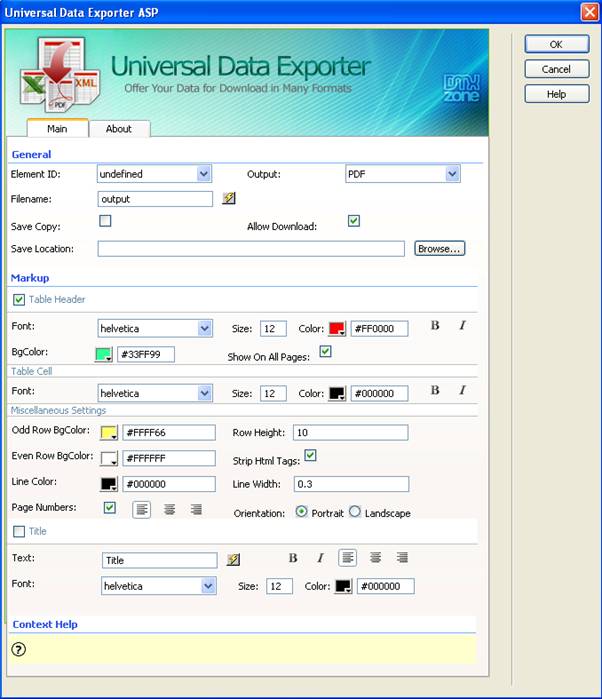
Task: Click the Line Color #000000 hex field
Action: pyautogui.click(x=169, y=484)
